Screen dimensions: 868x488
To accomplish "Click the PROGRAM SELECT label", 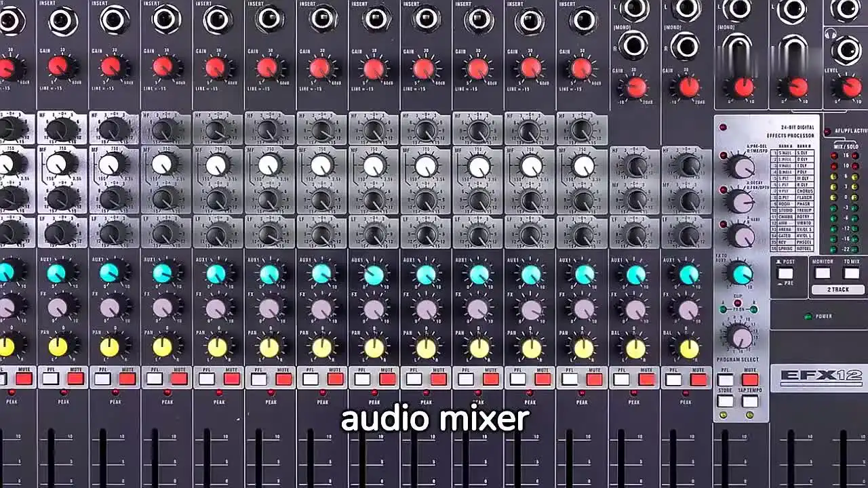I will (738, 360).
